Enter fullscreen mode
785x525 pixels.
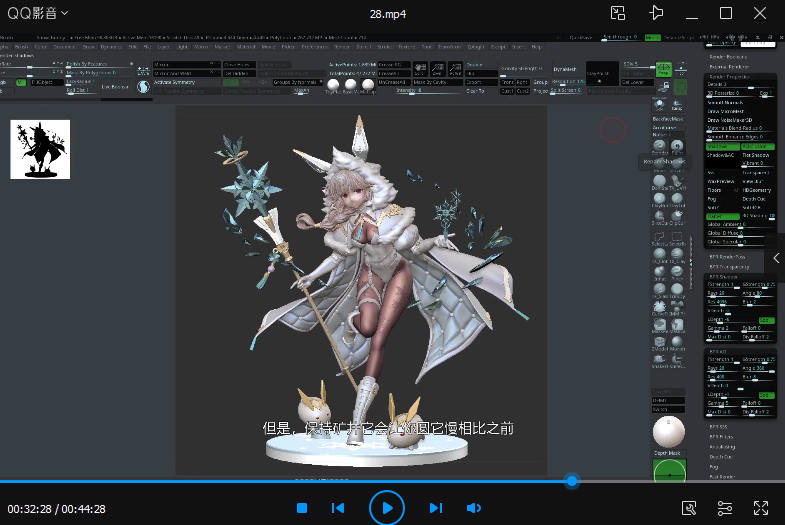tap(761, 508)
